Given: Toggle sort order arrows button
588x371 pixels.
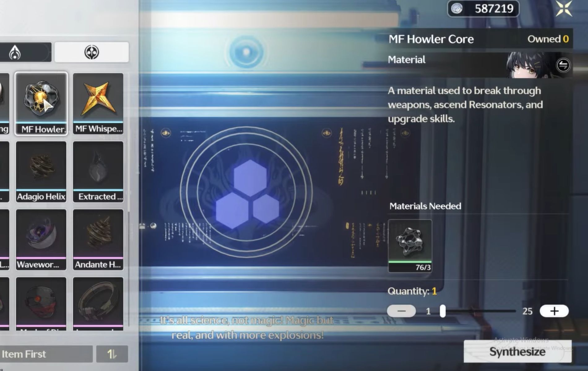Looking at the screenshot, I should [x=112, y=354].
